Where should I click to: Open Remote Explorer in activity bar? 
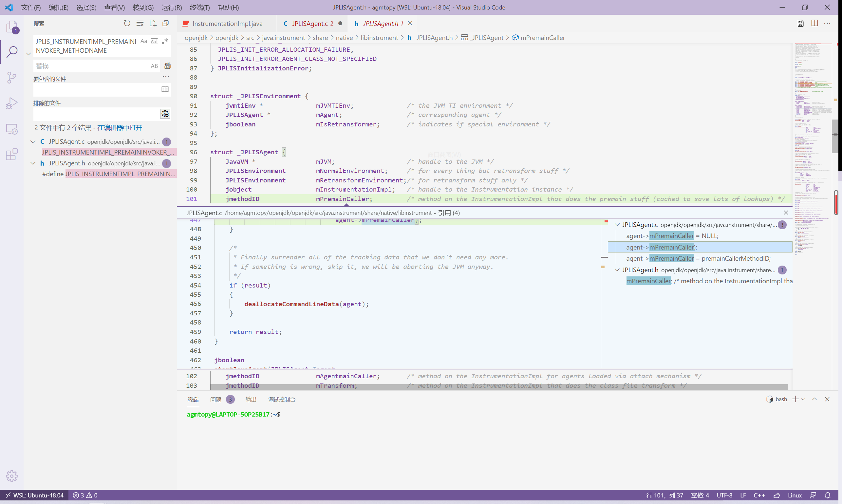[11, 129]
